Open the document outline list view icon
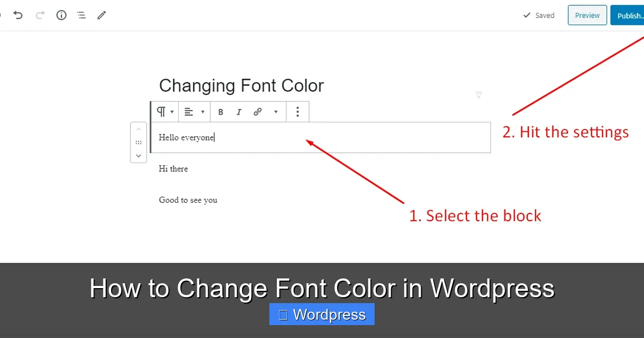 pyautogui.click(x=81, y=15)
